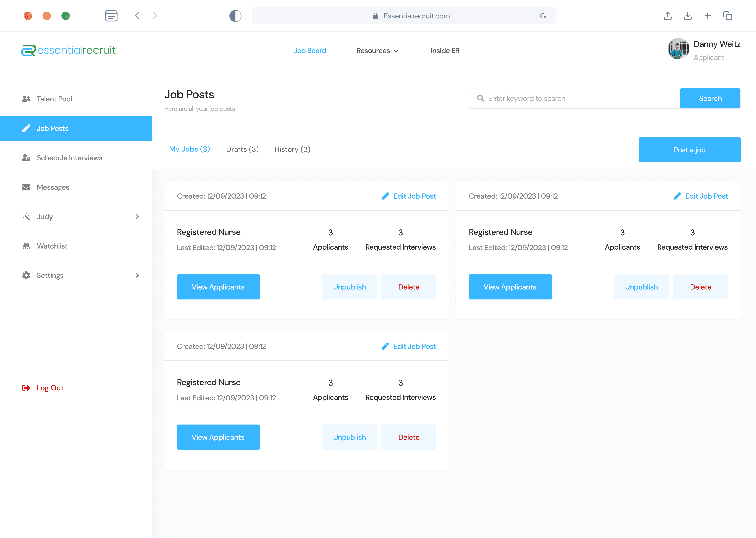Screen dimensions: 756x538
Task: Click the Judy magic wand icon
Action: click(x=26, y=216)
